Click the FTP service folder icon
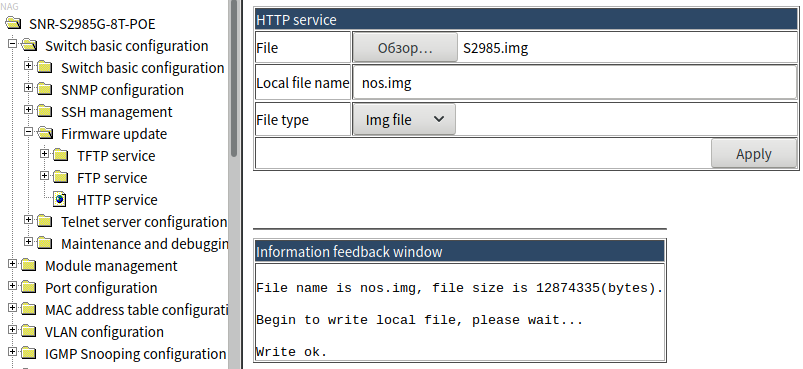 tap(61, 178)
